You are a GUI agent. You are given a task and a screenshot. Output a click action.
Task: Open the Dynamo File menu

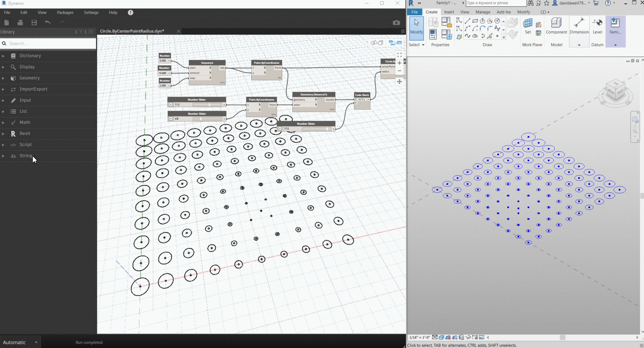click(7, 13)
